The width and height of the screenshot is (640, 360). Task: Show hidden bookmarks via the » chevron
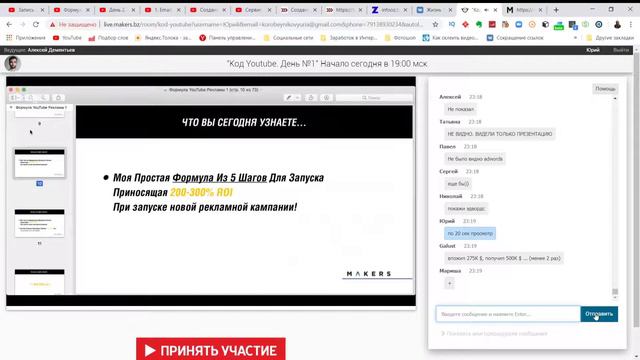click(x=576, y=38)
